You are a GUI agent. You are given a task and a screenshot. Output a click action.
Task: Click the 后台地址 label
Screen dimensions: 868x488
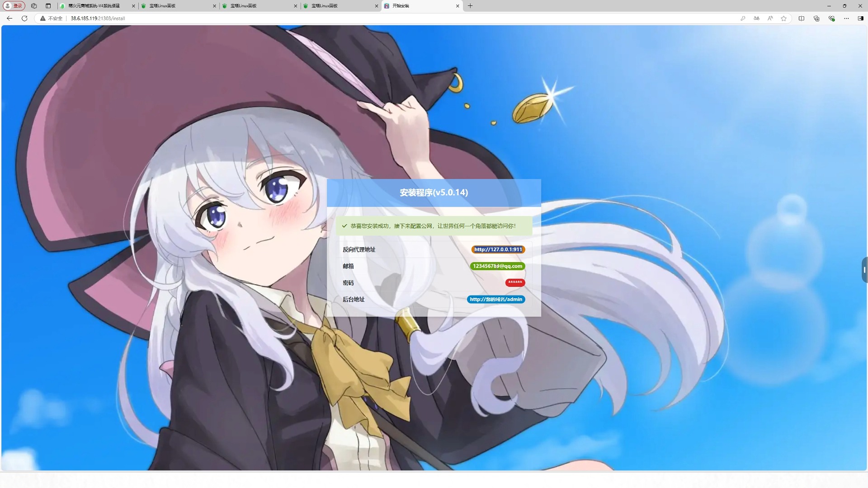click(x=354, y=300)
